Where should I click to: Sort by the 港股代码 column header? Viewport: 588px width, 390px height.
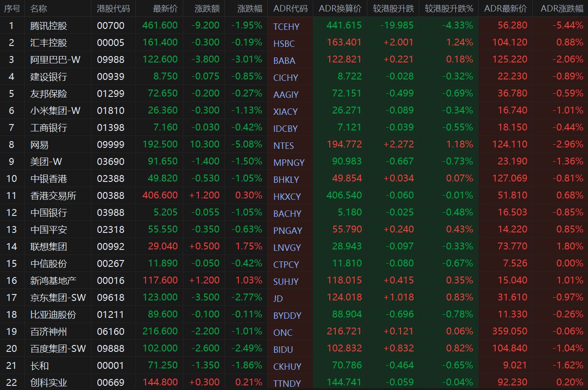click(x=113, y=8)
